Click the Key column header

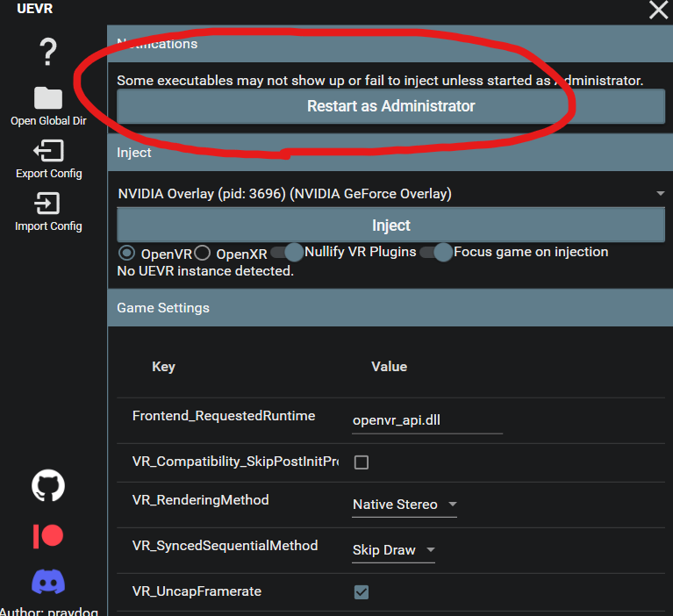[163, 367]
